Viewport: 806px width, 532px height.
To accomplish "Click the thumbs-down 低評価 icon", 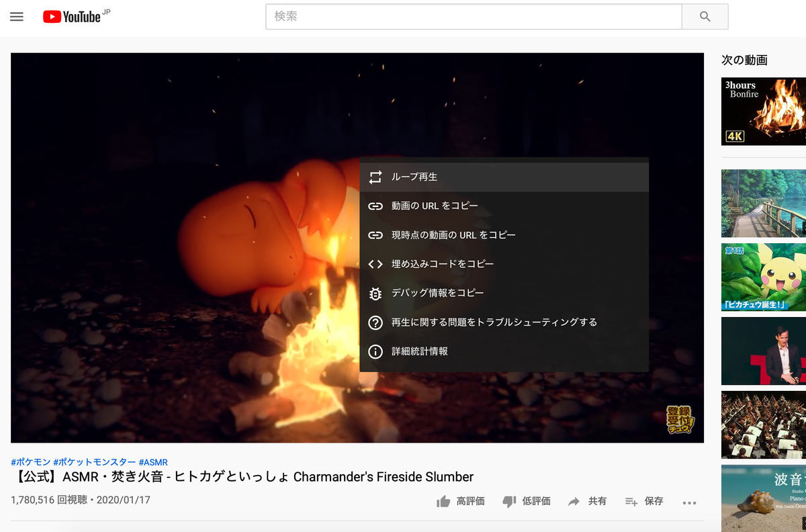I will (509, 502).
